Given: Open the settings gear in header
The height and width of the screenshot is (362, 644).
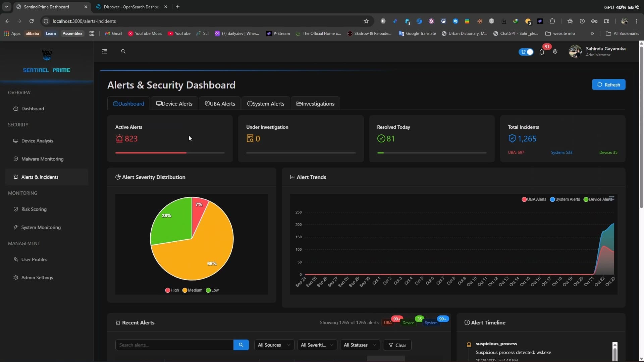Looking at the screenshot, I should click(555, 51).
